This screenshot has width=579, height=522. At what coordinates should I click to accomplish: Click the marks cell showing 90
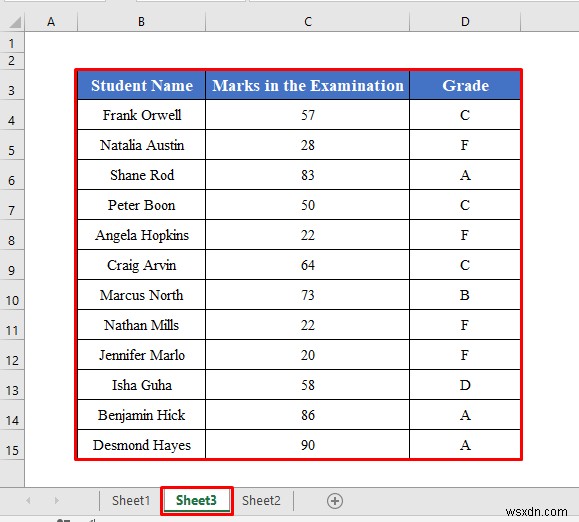click(x=308, y=445)
